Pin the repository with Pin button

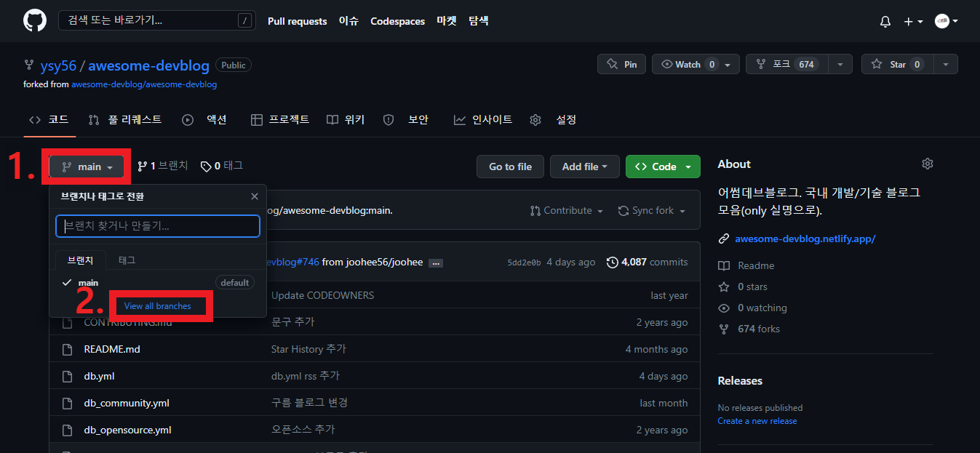621,64
